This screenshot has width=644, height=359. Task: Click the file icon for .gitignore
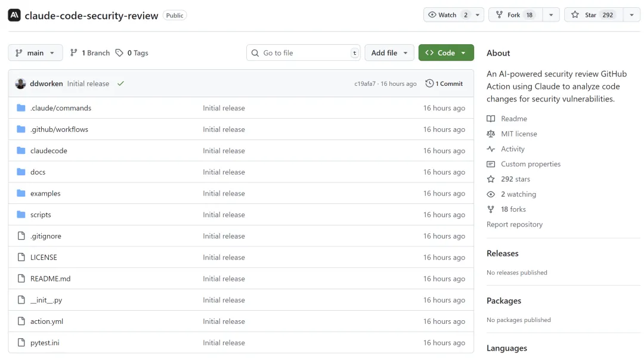(21, 236)
